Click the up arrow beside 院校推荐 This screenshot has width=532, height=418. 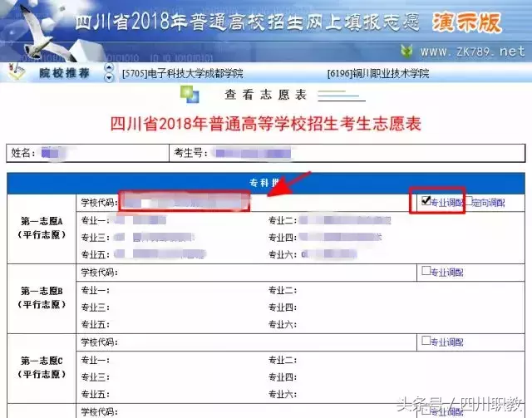coord(109,67)
